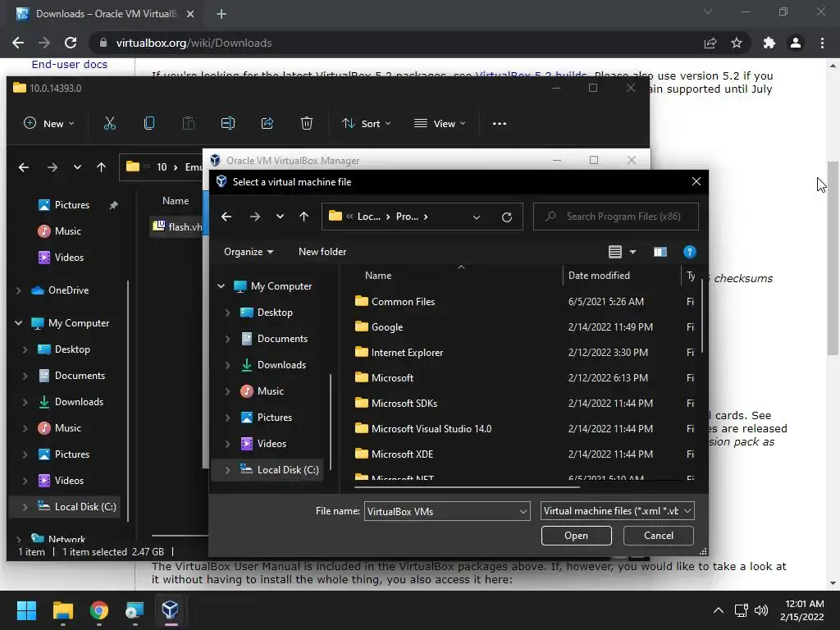Open recent locations dropdown in file dialog
Viewport: 840px width, 630px height.
280,217
